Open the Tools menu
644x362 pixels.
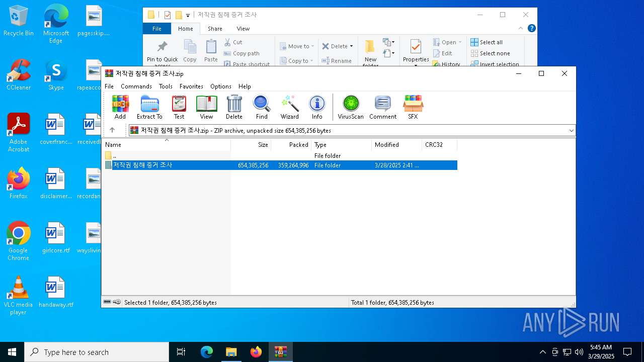pyautogui.click(x=166, y=86)
